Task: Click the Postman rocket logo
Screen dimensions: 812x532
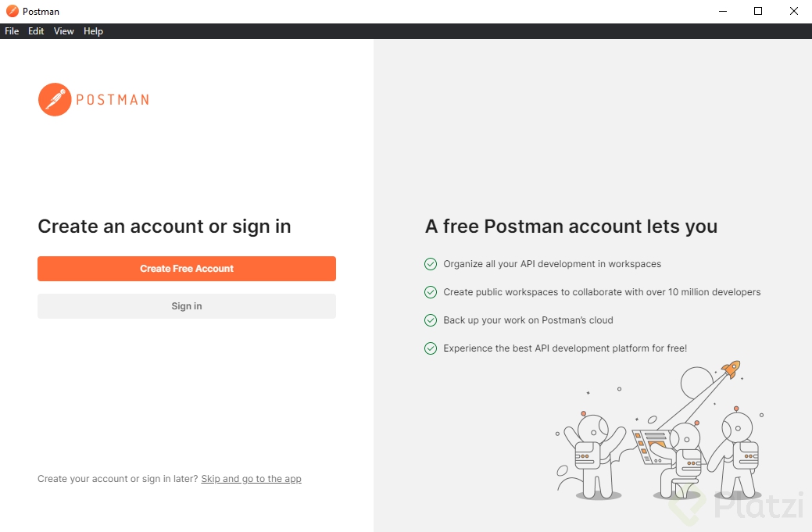Action: 53,99
